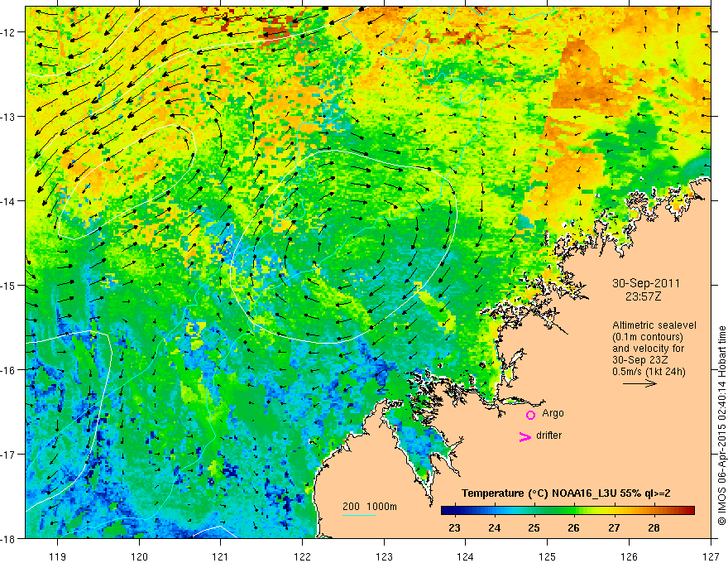The image size is (728, 563).
Task: Click the '(0.1m contours)' text
Action: (x=647, y=337)
